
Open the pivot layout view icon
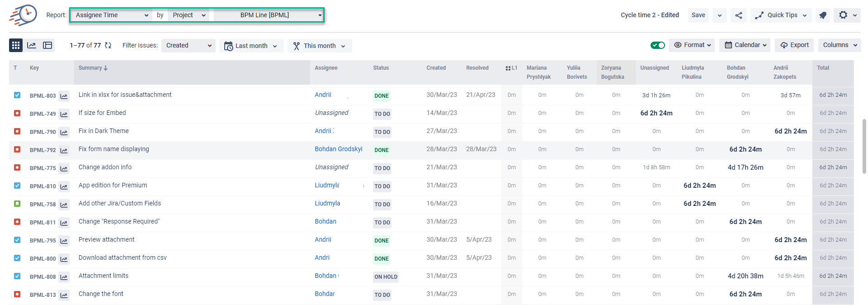(x=47, y=45)
